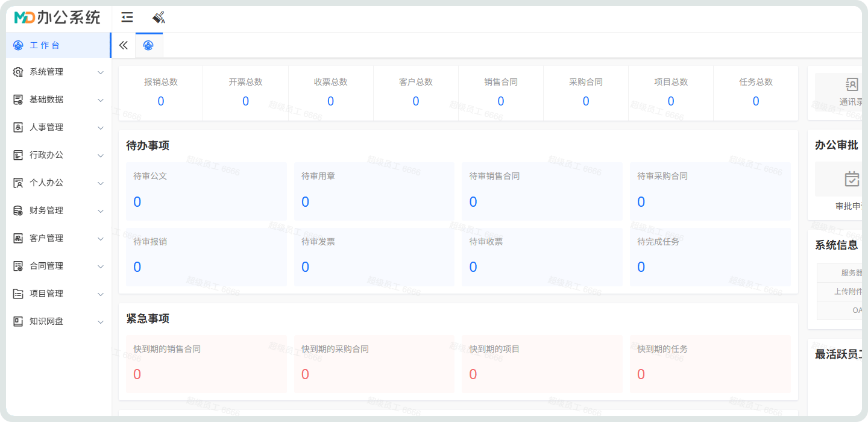
Task: Collapse the sidebar with the menu fold icon
Action: [127, 17]
